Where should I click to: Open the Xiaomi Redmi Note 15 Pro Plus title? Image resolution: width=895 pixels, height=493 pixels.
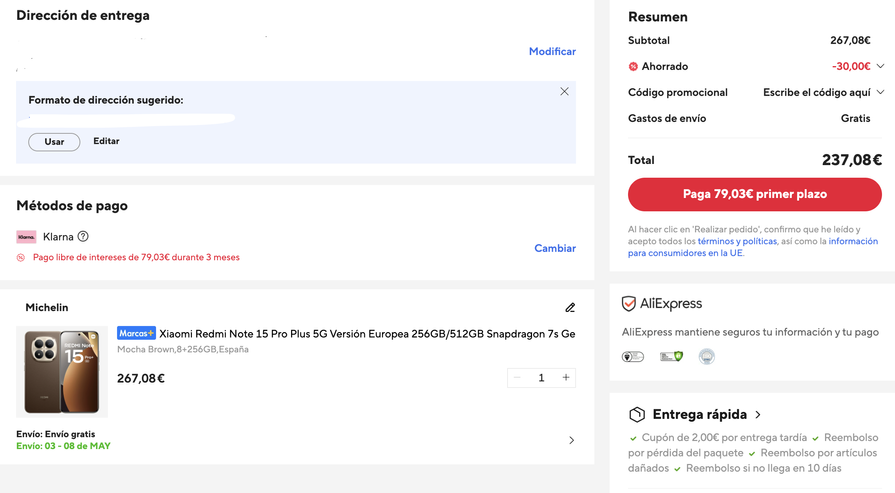point(367,334)
